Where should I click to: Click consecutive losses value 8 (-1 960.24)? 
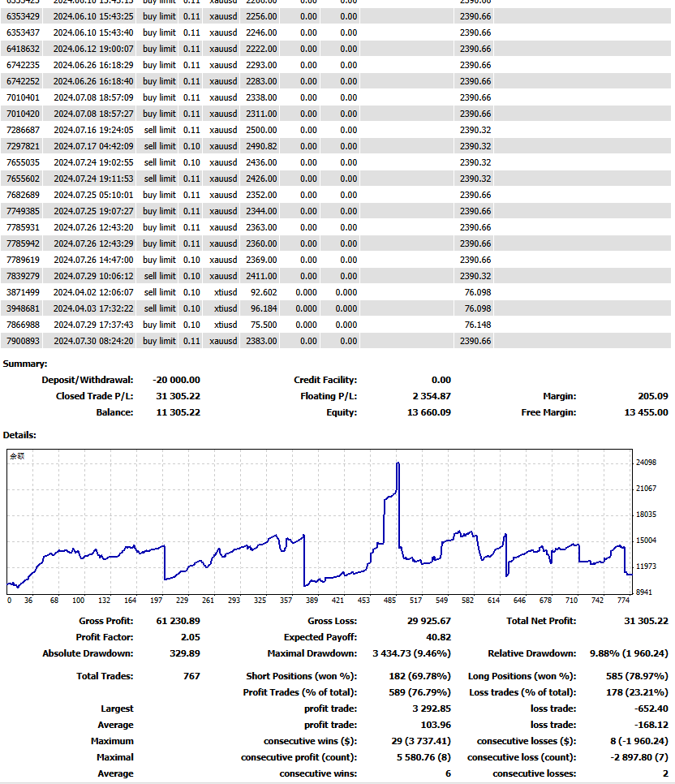638,741
